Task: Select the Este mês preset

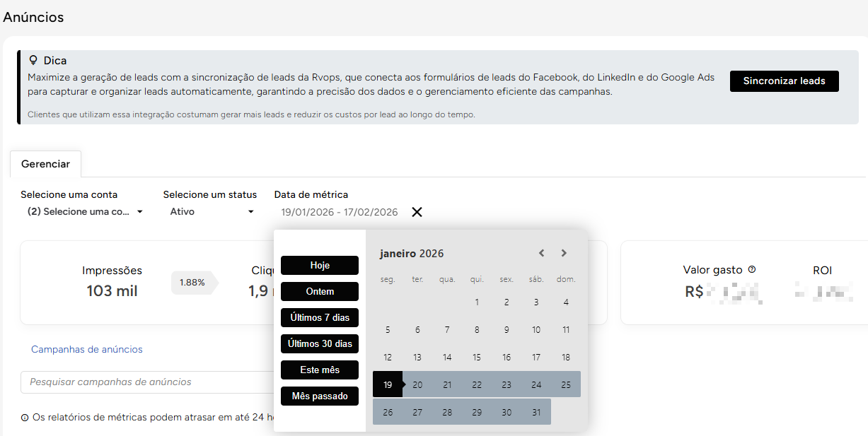Action: [320, 370]
